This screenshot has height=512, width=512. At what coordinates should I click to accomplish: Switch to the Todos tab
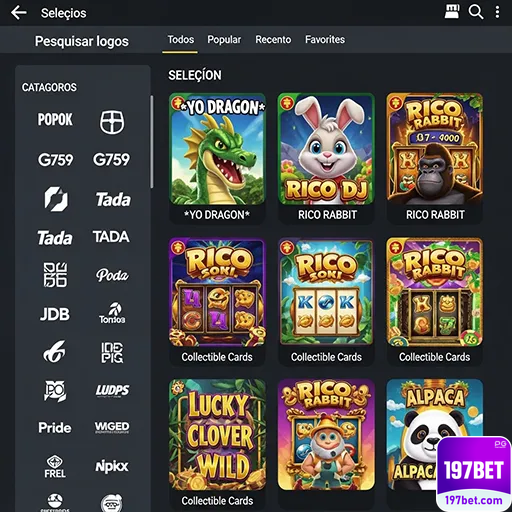(180, 40)
